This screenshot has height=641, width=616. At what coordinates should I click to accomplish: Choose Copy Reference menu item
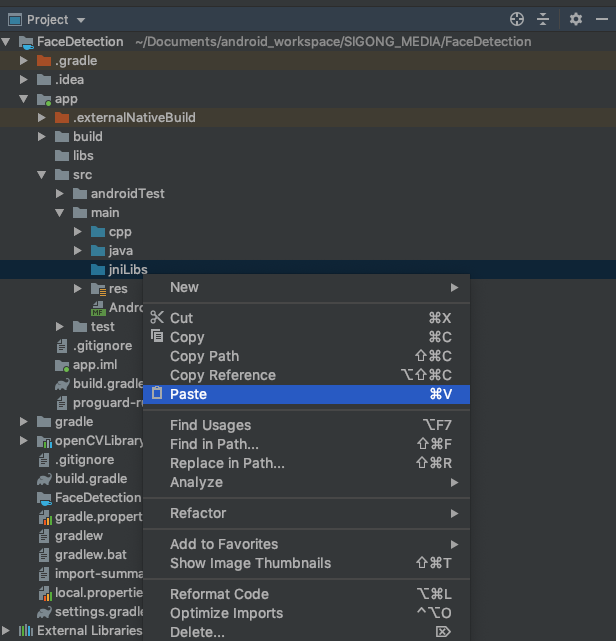click(306, 375)
